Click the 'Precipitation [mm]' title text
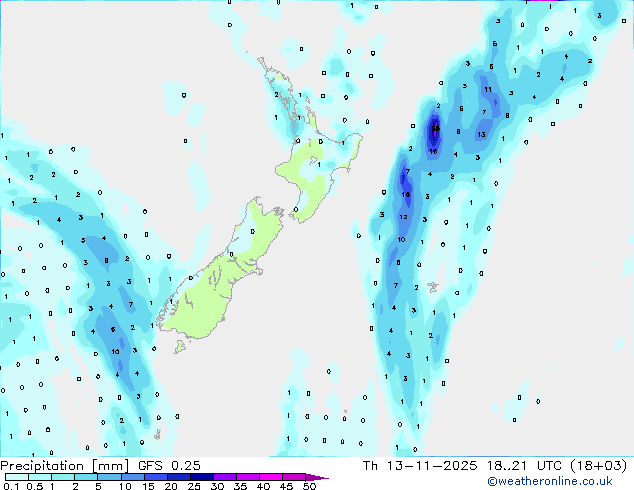Viewport: 634px width, 490px height. 64,466
